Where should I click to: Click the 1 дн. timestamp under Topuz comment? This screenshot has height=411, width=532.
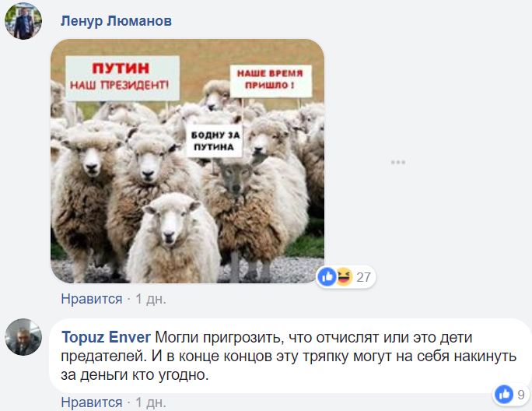(151, 402)
